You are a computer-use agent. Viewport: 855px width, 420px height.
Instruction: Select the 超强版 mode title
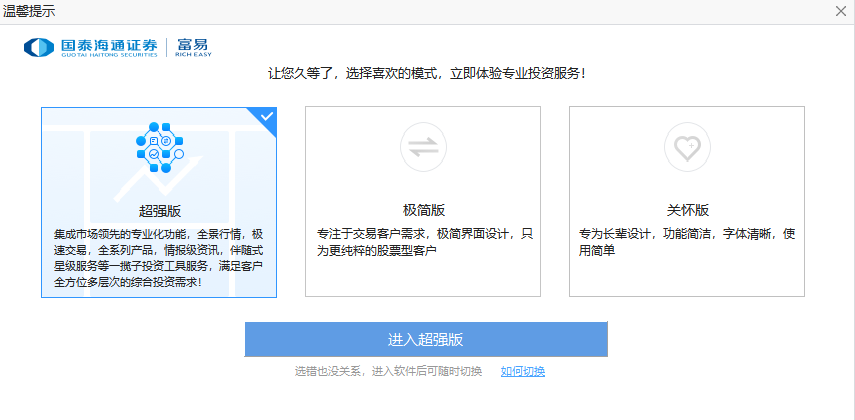tap(160, 211)
